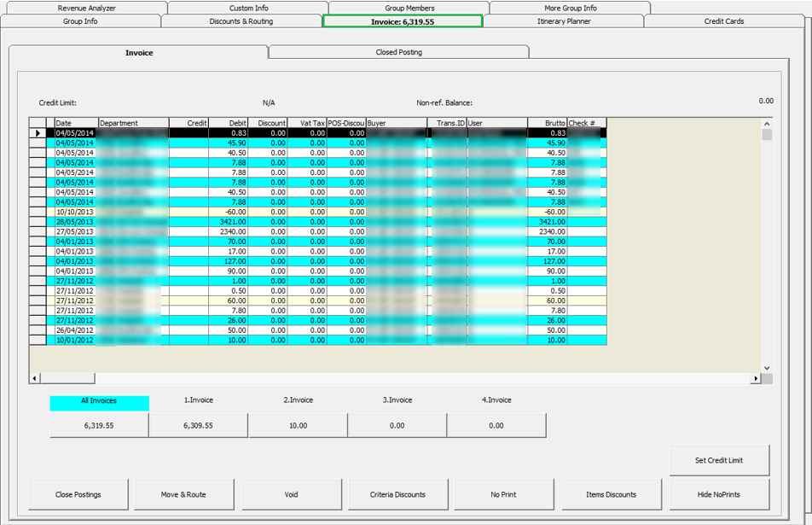
Task: Click the debit amount 127.00
Action: click(x=229, y=261)
